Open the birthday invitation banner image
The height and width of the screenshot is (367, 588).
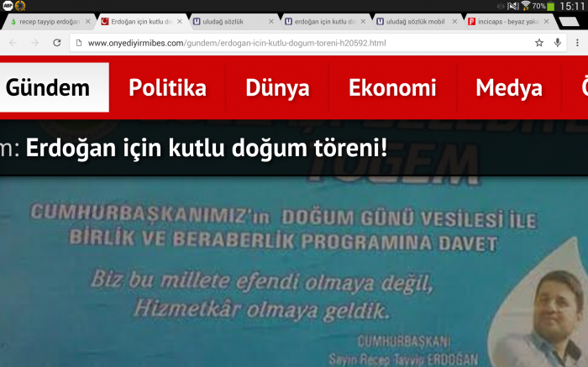(x=294, y=272)
